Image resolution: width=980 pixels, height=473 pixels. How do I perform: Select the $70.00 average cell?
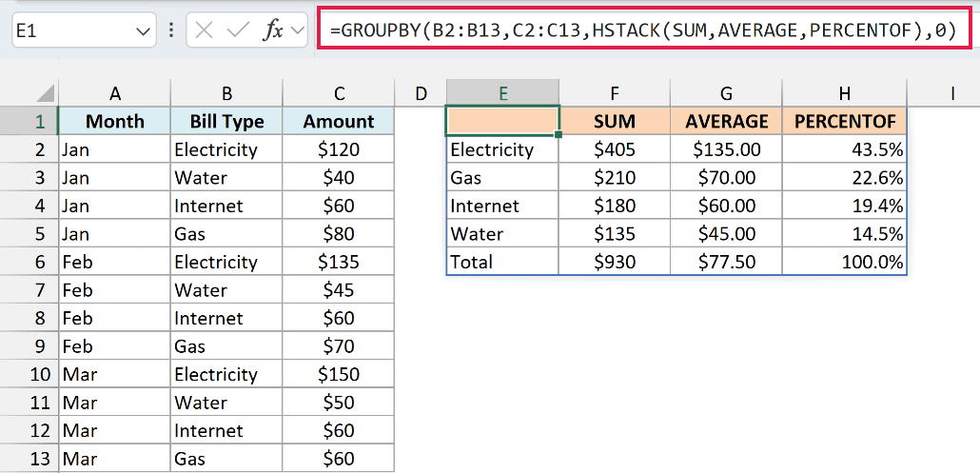pos(726,177)
